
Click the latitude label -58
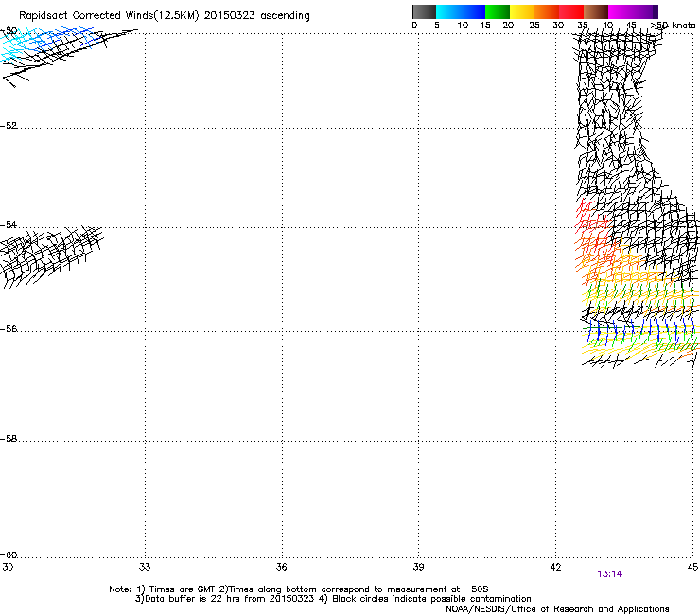click(9, 439)
